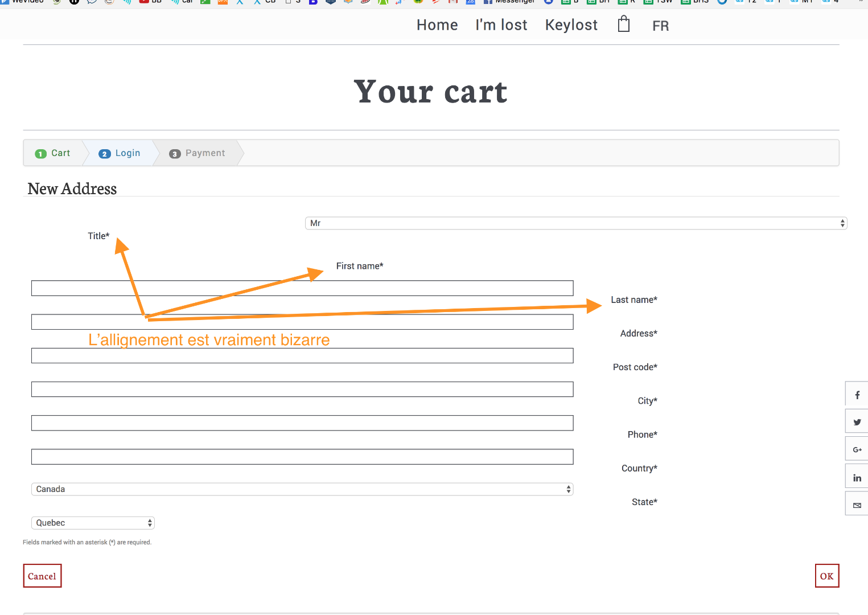Confirm address with OK button
868x615 pixels.
point(826,576)
